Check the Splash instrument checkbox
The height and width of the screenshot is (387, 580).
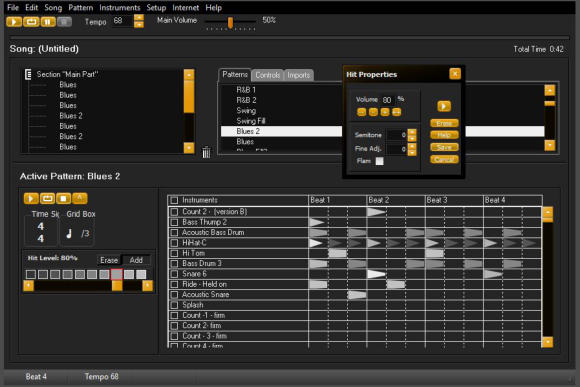(174, 305)
